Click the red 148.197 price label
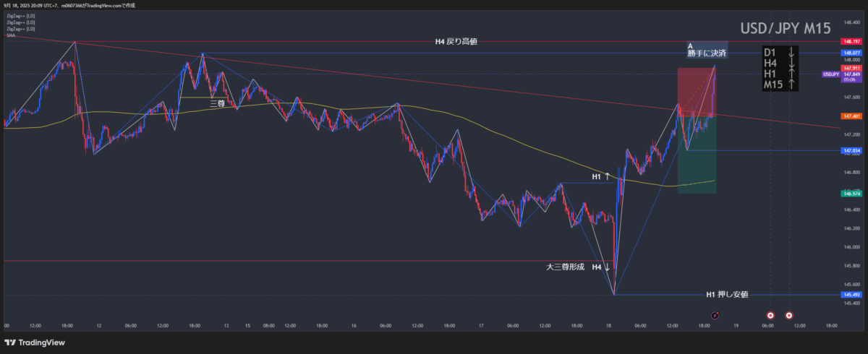This screenshot has width=868, height=354. click(x=850, y=42)
